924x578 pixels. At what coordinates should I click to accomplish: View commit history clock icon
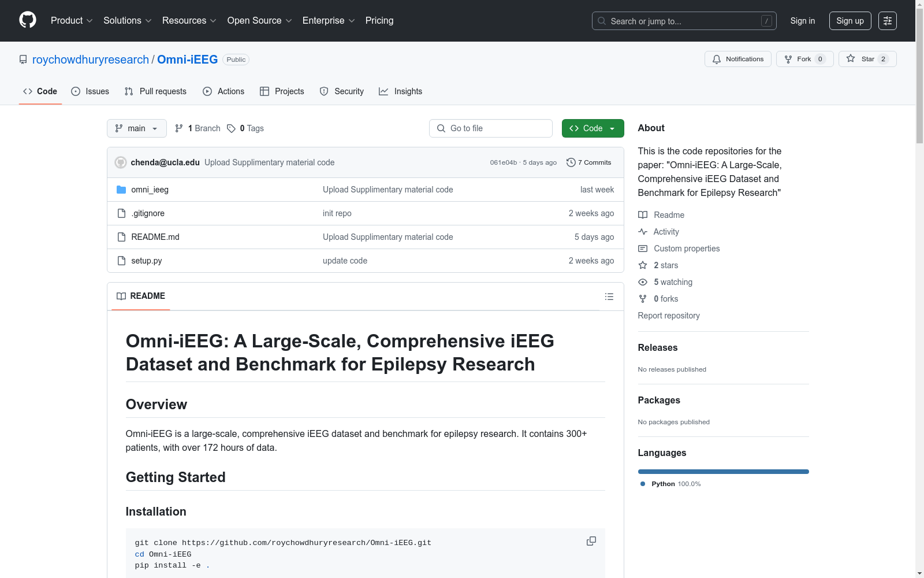click(571, 162)
